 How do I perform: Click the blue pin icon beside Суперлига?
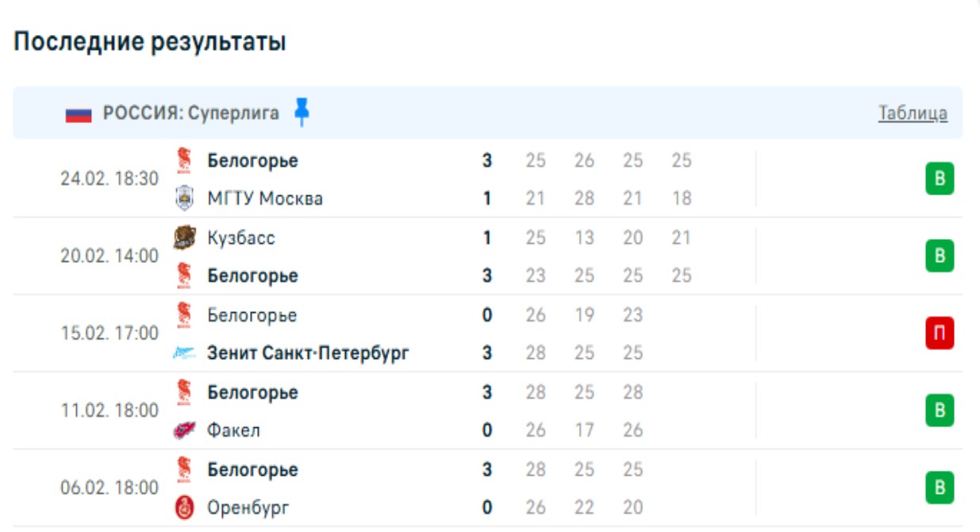coord(302,112)
